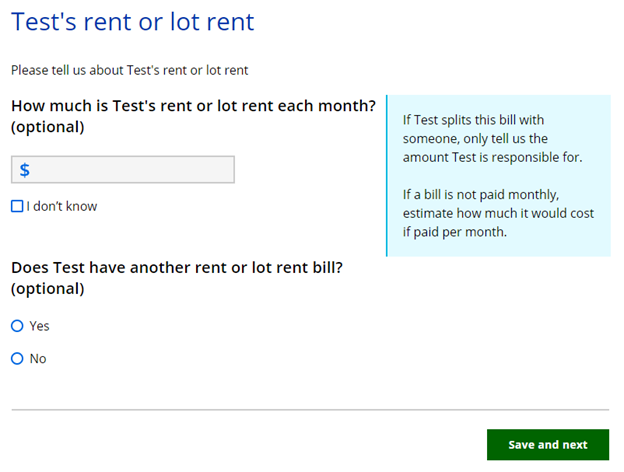This screenshot has height=472, width=624.
Task: Click the dollar sign in the rent field
Action: [25, 170]
